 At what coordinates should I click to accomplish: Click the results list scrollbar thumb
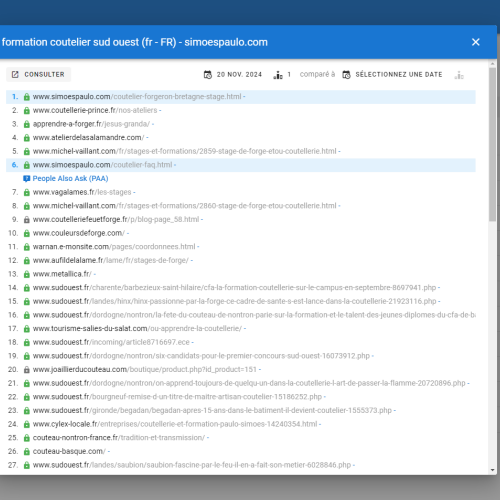[492, 144]
